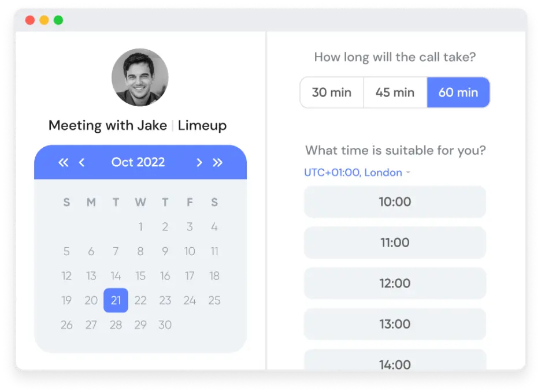
Task: Pick October 30 on the calendar
Action: (x=165, y=325)
